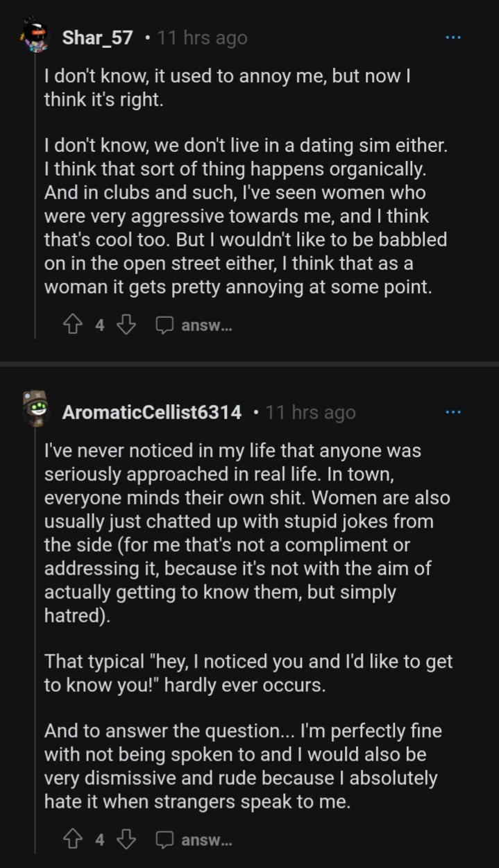499x868 pixels.
Task: Tap the '11 hrs ago' timestamp beside AromaticCellist6314
Action: (310, 412)
